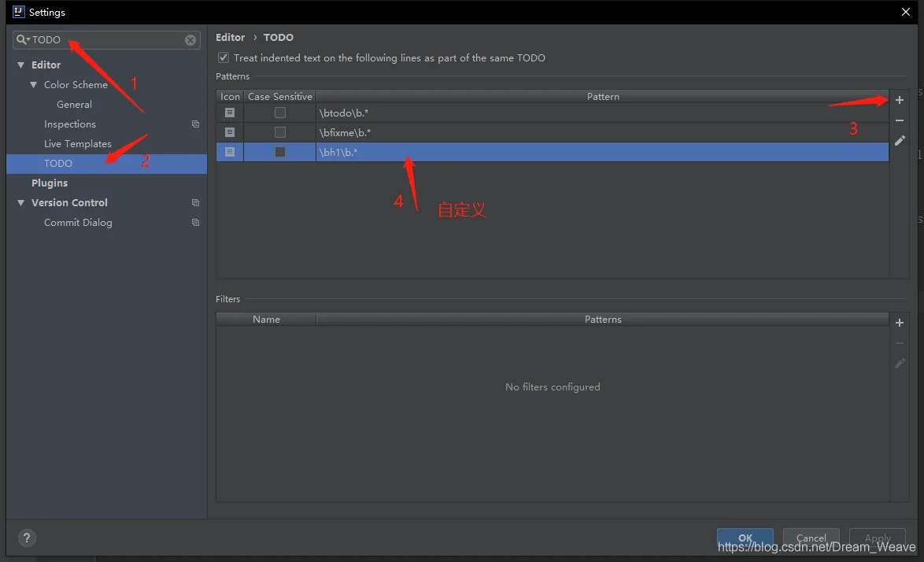924x562 pixels.
Task: Close the Settings dialog window
Action: 906,12
